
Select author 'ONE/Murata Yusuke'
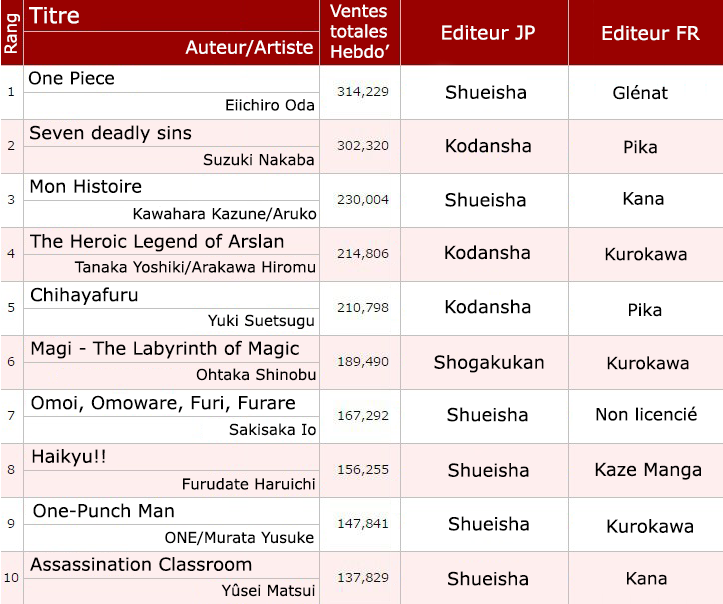(239, 538)
